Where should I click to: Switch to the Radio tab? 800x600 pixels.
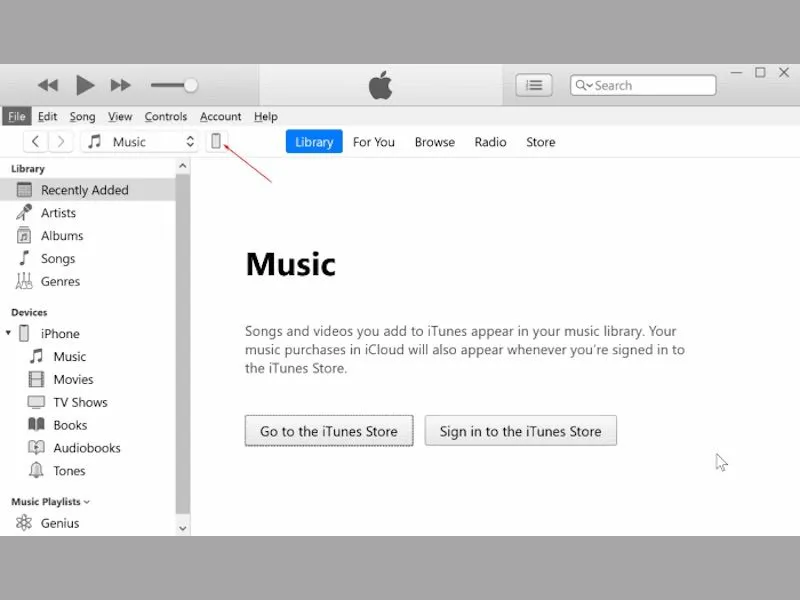pyautogui.click(x=490, y=142)
